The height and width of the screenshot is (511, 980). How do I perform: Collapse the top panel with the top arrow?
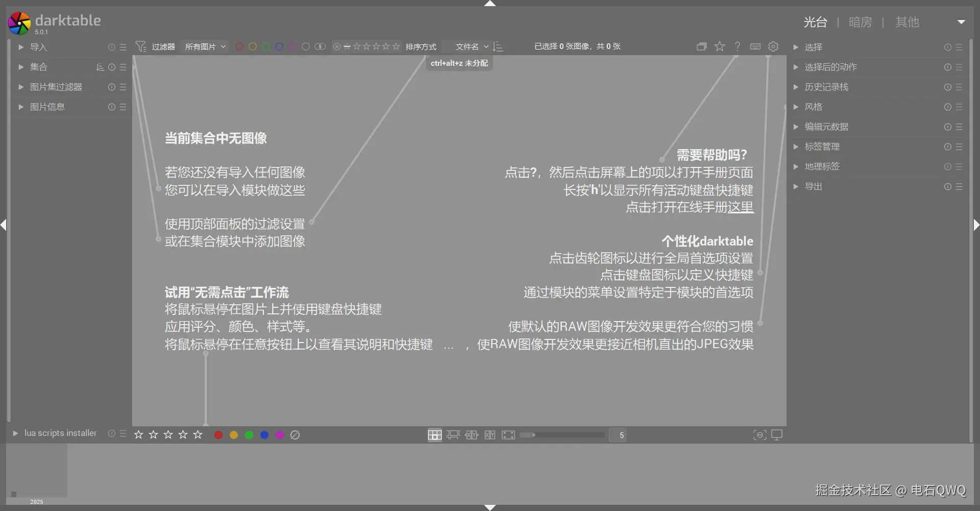[490, 4]
